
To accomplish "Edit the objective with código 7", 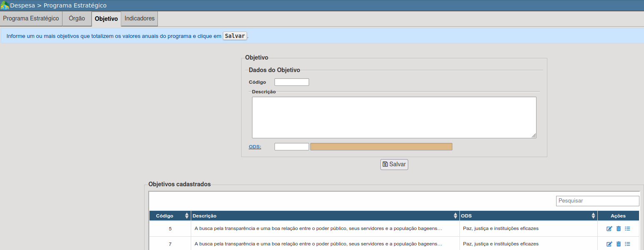I will tap(609, 244).
